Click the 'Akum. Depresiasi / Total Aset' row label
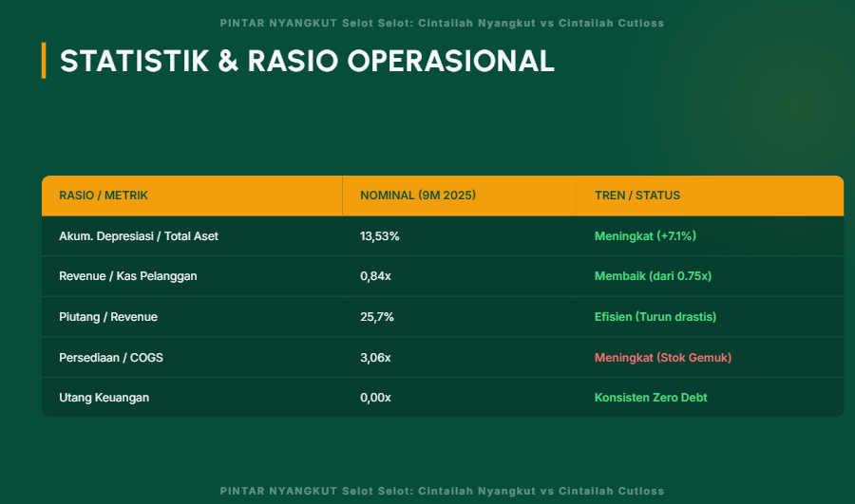The height and width of the screenshot is (504, 855). pyautogui.click(x=139, y=236)
